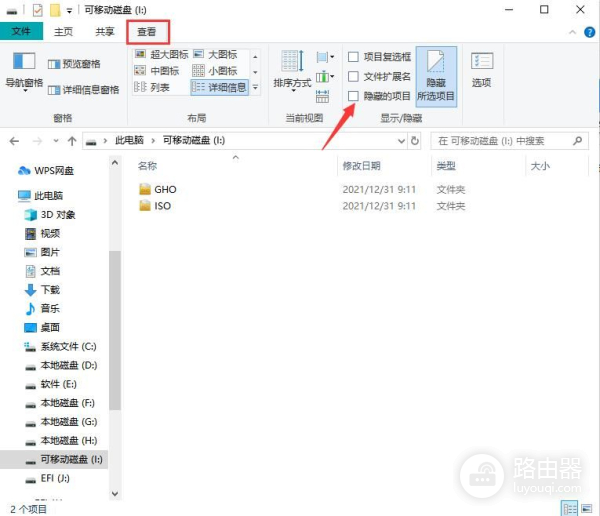Switch to details view in status bar
The width and height of the screenshot is (600, 516).
click(569, 509)
